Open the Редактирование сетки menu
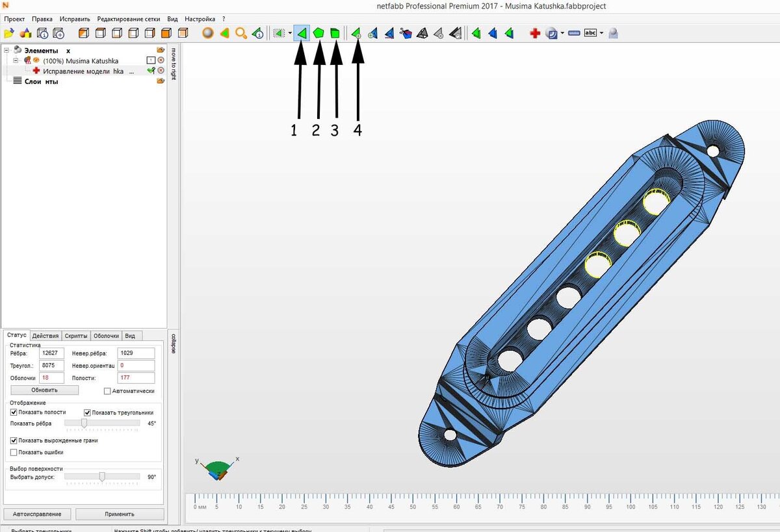780x532 pixels. point(129,19)
